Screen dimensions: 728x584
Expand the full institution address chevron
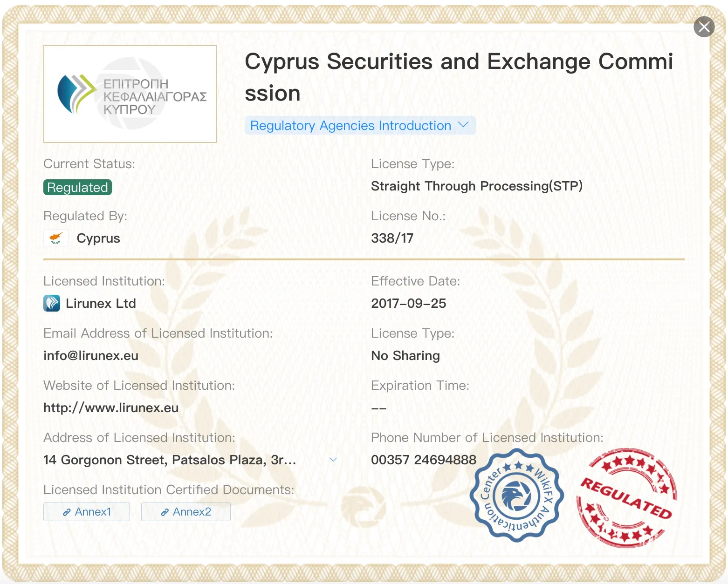(333, 460)
